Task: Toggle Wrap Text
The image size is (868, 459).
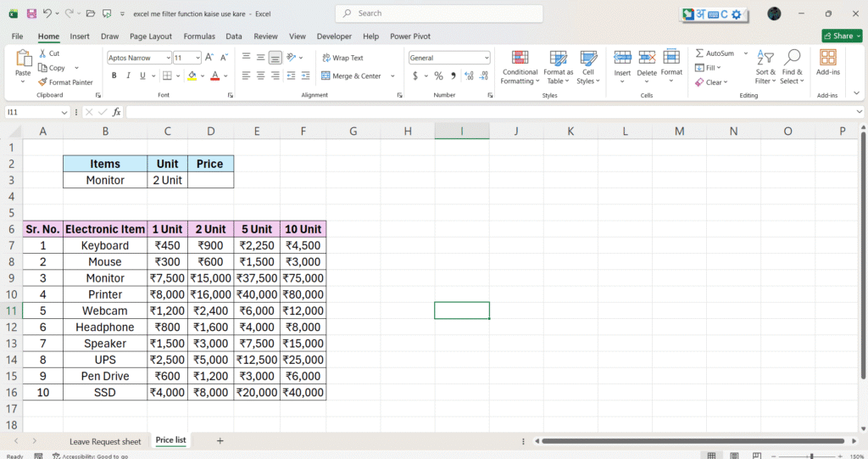Action: click(x=342, y=58)
